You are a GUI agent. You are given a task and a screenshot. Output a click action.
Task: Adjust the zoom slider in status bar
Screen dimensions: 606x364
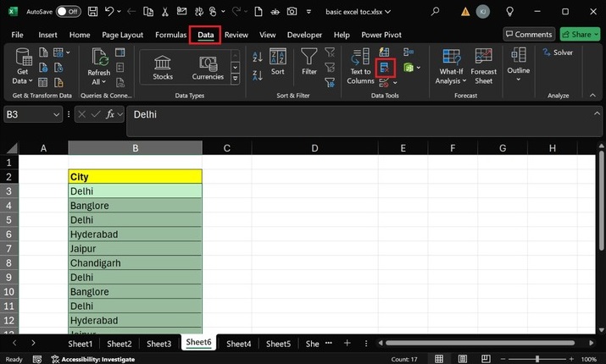[537, 359]
